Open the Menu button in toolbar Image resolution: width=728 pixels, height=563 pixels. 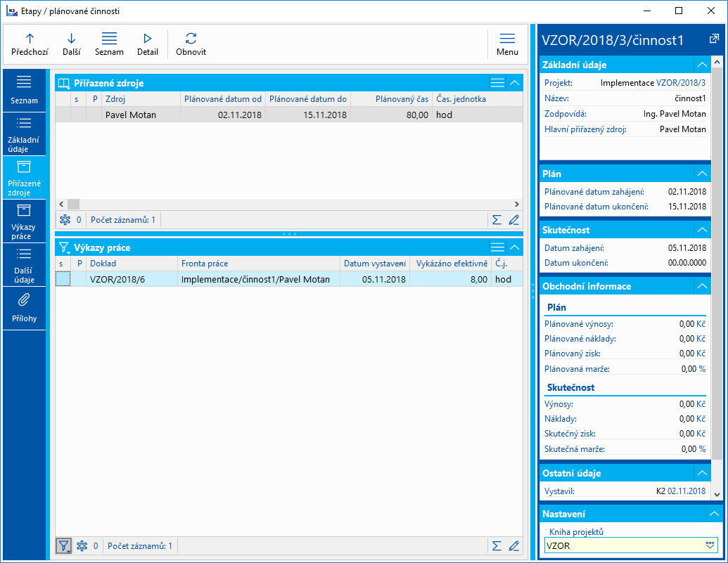click(x=507, y=44)
